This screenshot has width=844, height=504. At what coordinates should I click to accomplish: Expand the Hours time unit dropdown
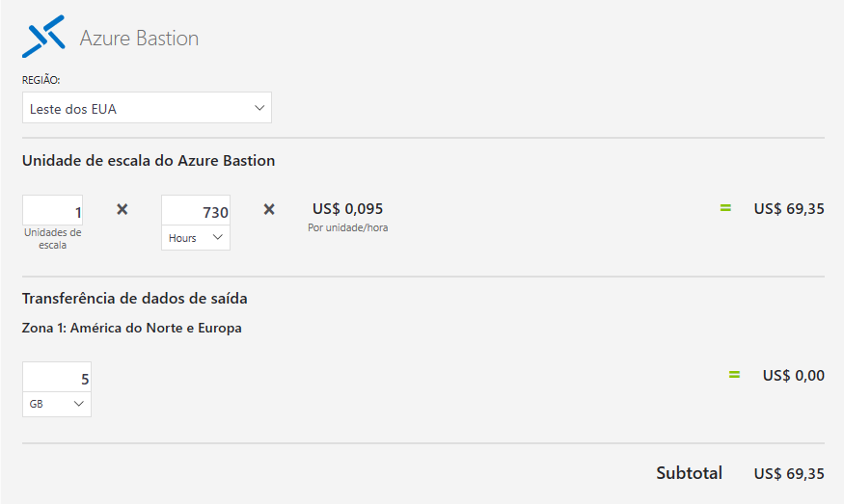coord(196,237)
